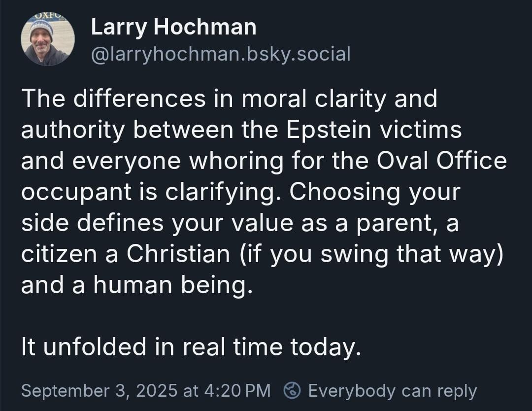Click the phrase 'Choosing your' in post

(x=374, y=192)
